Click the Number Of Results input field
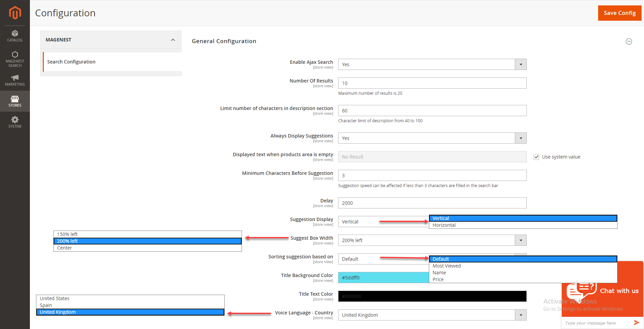Image resolution: width=644 pixels, height=329 pixels. (432, 83)
